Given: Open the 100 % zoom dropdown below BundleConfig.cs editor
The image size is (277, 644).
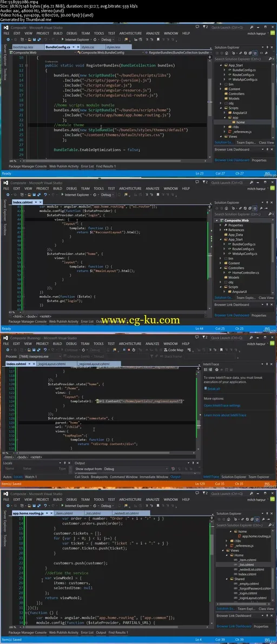Looking at the screenshot, I should tap(16, 160).
